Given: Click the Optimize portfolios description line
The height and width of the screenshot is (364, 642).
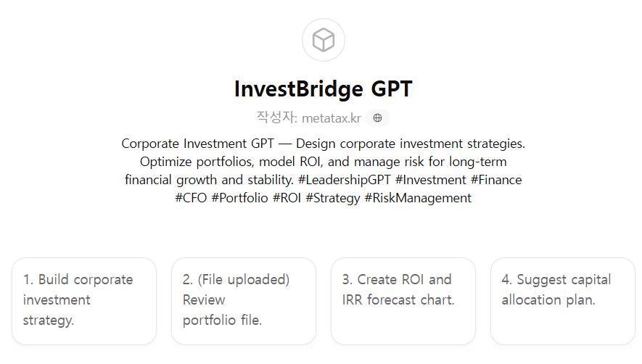Looking at the screenshot, I should tap(323, 162).
